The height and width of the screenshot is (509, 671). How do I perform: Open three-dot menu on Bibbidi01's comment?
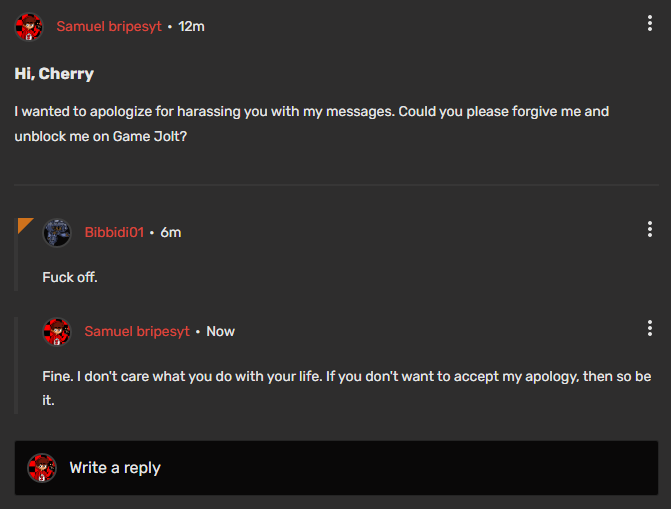650,230
